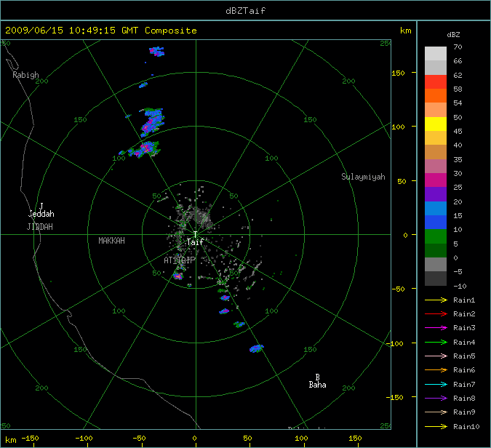This screenshot has width=491, height=448.
Task: Click the MAKKAH region label
Action: tap(111, 241)
